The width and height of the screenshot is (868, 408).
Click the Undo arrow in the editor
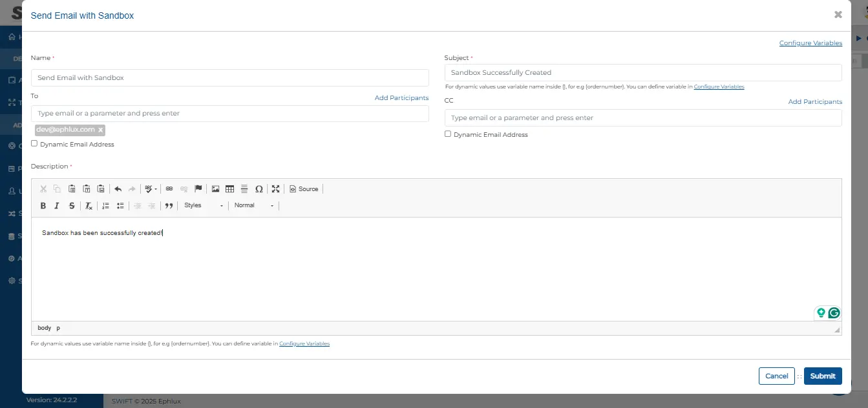[118, 189]
